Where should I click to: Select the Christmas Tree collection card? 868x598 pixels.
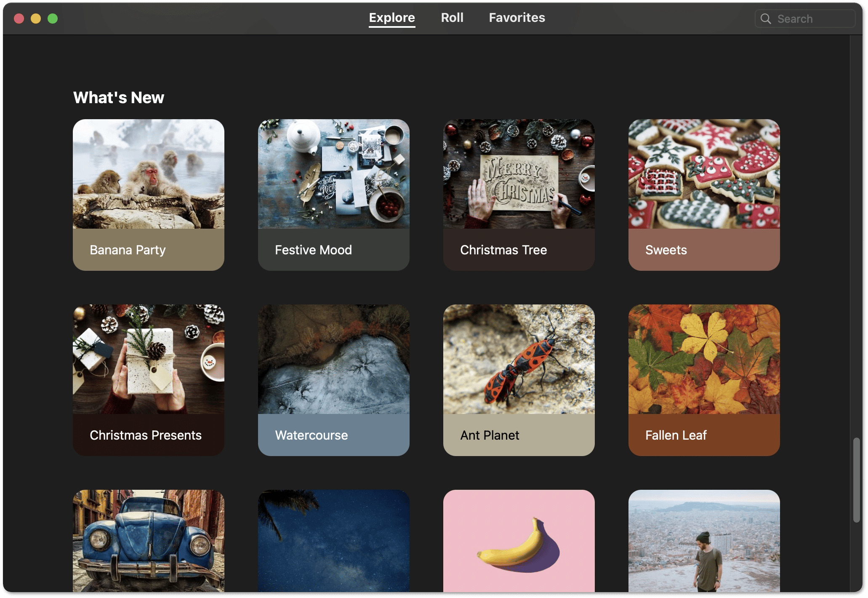[x=519, y=195]
